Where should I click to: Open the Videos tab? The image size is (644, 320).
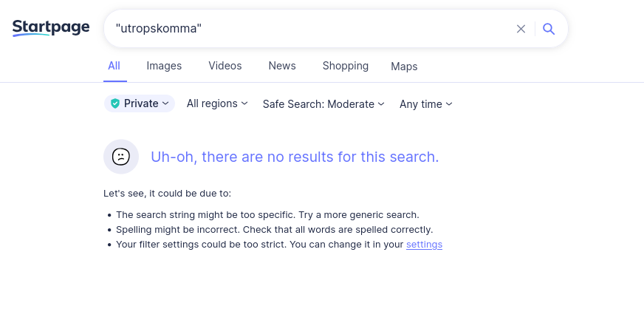pos(225,66)
